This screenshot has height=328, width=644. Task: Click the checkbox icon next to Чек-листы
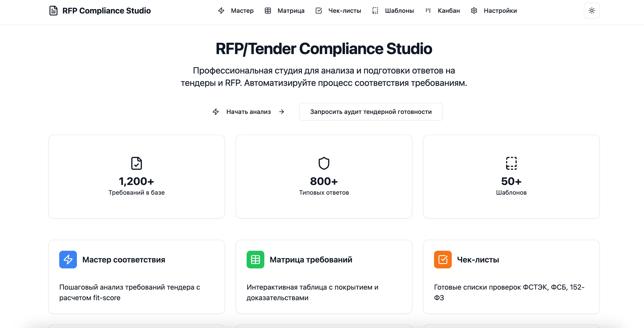pos(319,11)
